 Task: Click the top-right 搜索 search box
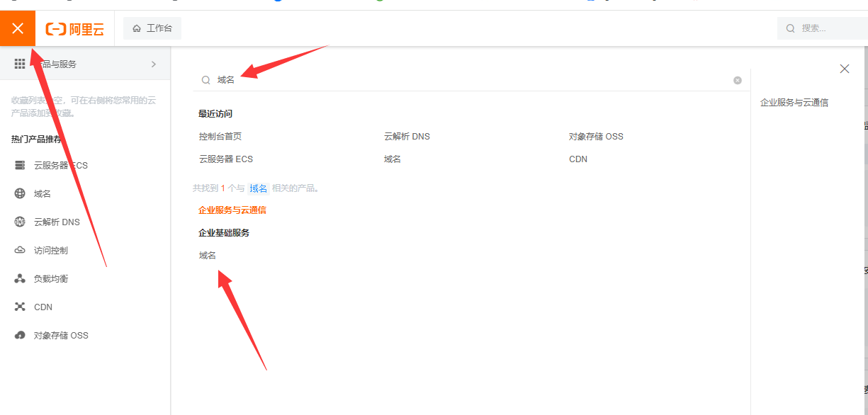tap(823, 28)
